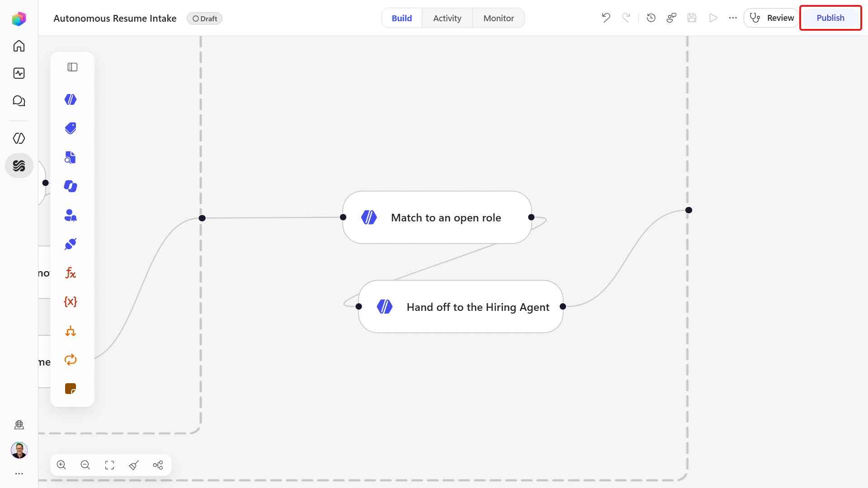This screenshot has width=868, height=488.
Task: Select the Workflows sidebar icon
Action: click(x=19, y=166)
